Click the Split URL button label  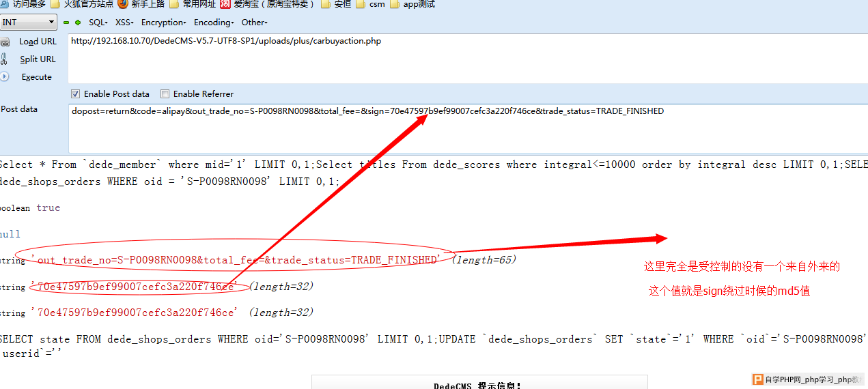(x=38, y=59)
